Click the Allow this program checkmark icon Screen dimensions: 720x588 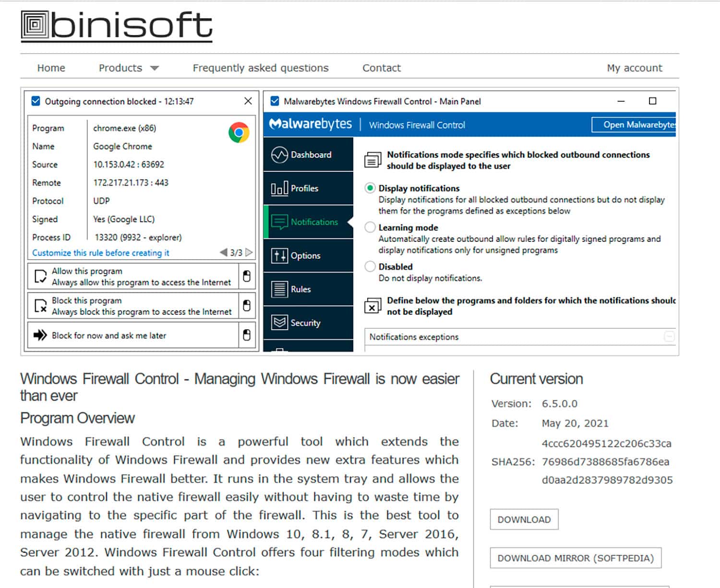(x=40, y=277)
